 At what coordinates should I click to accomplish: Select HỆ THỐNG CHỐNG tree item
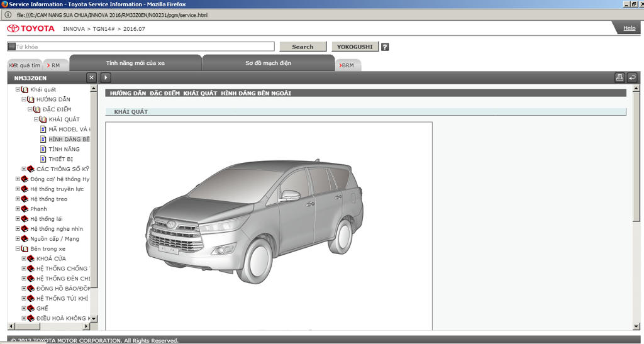point(62,269)
